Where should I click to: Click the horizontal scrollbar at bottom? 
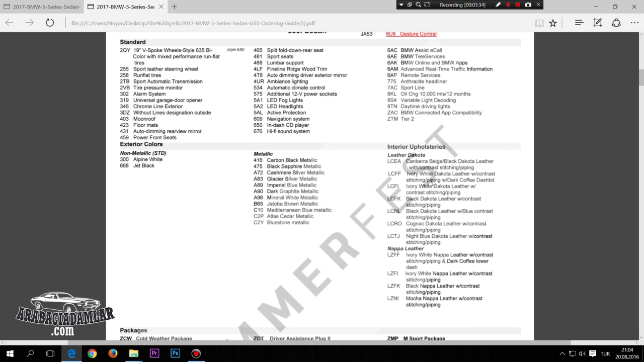click(x=319, y=342)
